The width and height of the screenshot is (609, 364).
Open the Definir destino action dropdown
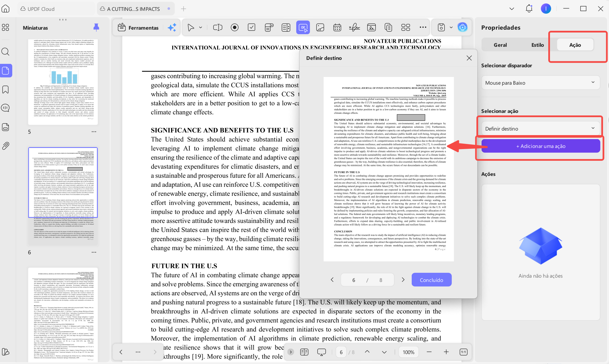tap(541, 129)
